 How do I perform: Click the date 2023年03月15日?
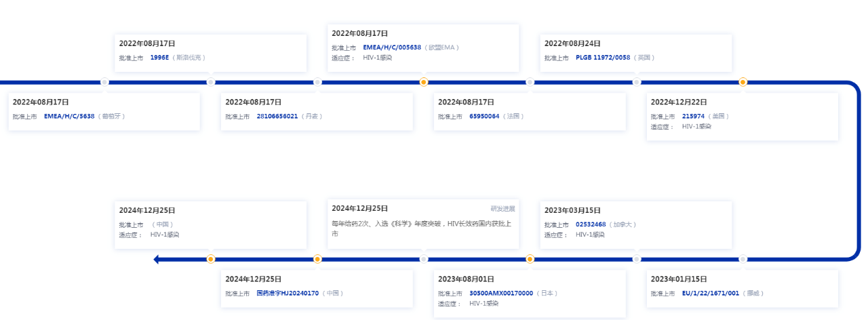coord(572,211)
